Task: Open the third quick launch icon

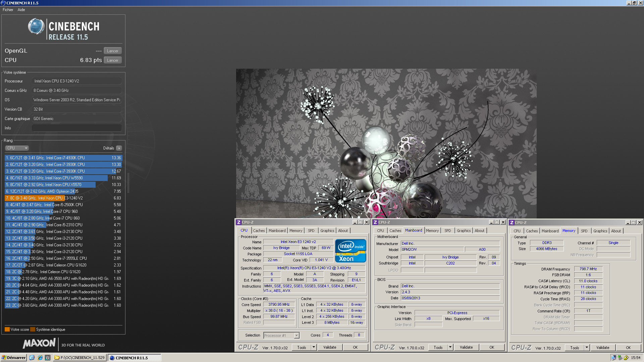Action: pyautogui.click(x=48, y=358)
